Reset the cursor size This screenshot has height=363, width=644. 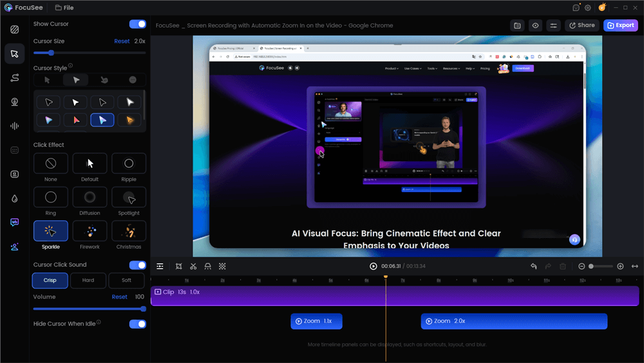point(122,41)
